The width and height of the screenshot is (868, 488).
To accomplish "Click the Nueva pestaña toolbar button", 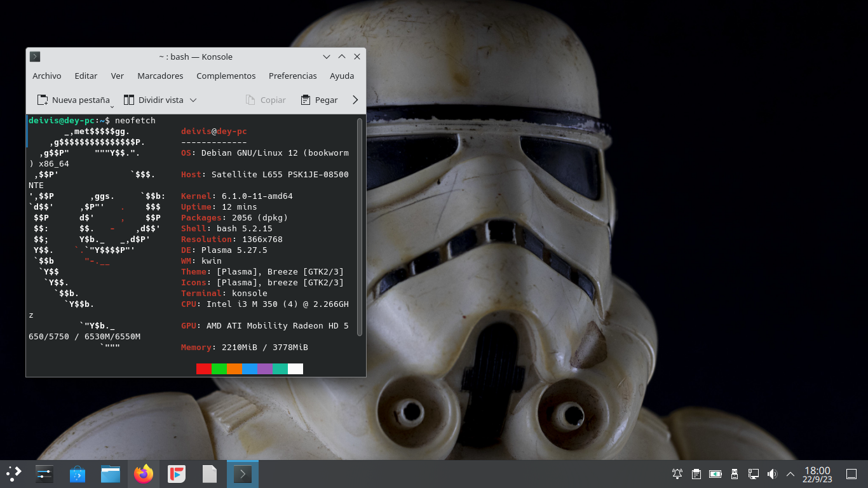I will (x=73, y=100).
